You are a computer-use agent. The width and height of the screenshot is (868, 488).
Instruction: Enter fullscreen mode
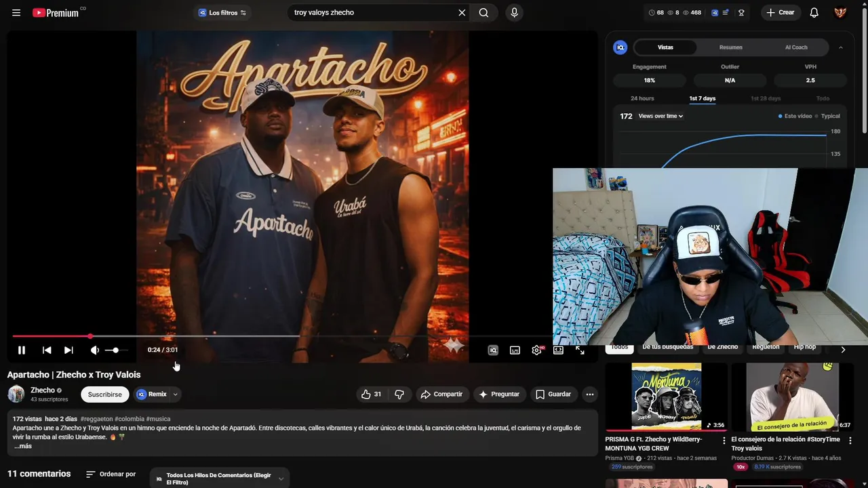pos(580,350)
